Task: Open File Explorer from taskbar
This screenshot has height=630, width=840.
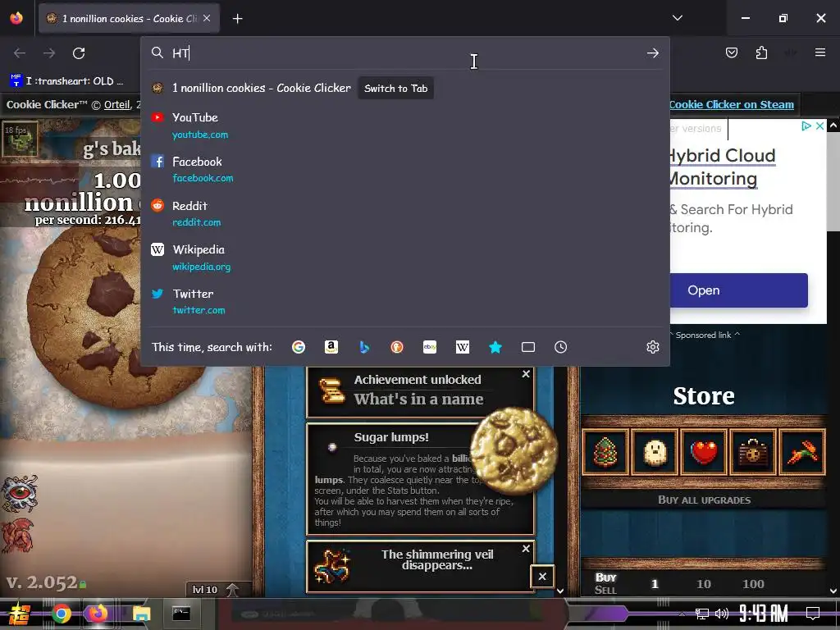Action: (141, 614)
